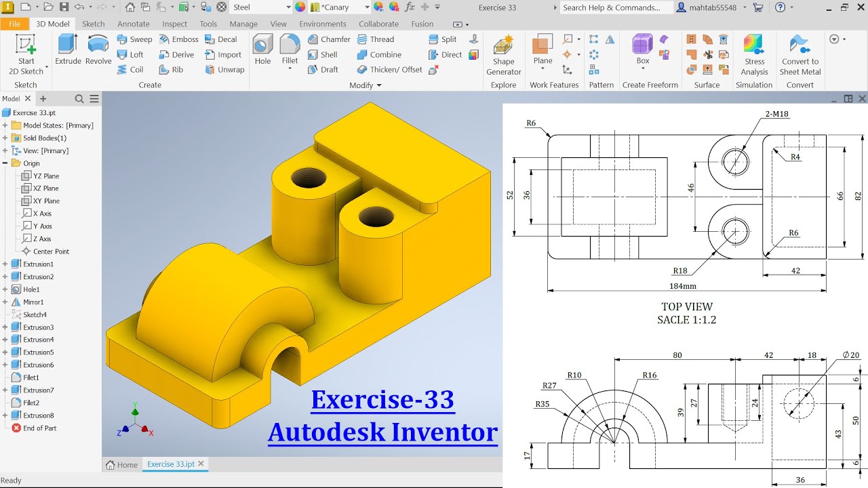Create a freeform Box
Viewport: 868px width, 488px height.
643,49
